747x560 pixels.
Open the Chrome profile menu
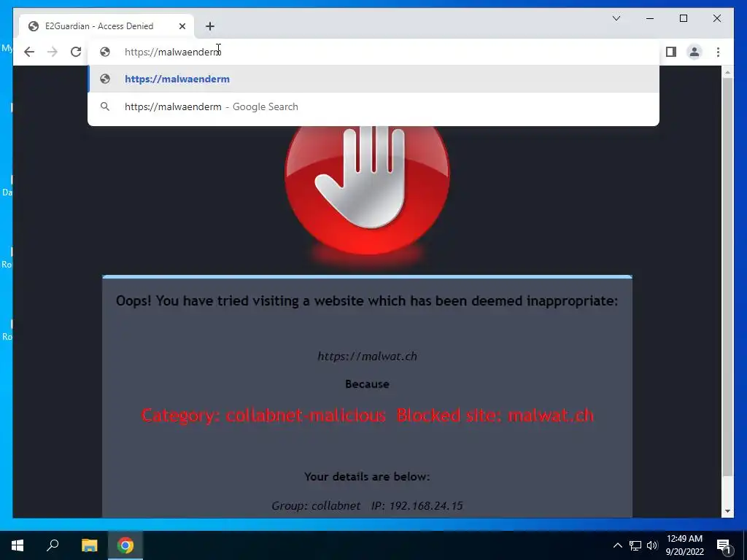coord(694,52)
